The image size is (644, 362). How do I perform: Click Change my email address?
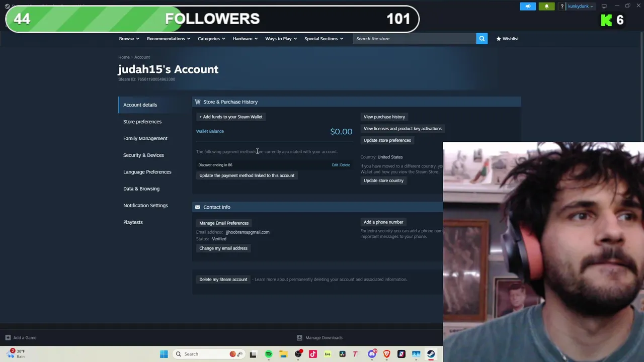pos(223,248)
